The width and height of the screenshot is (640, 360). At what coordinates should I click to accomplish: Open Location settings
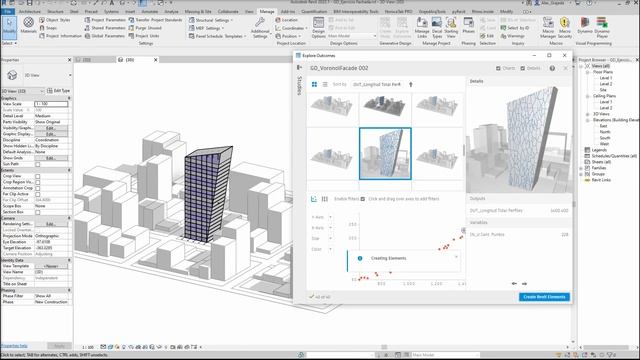(x=287, y=20)
